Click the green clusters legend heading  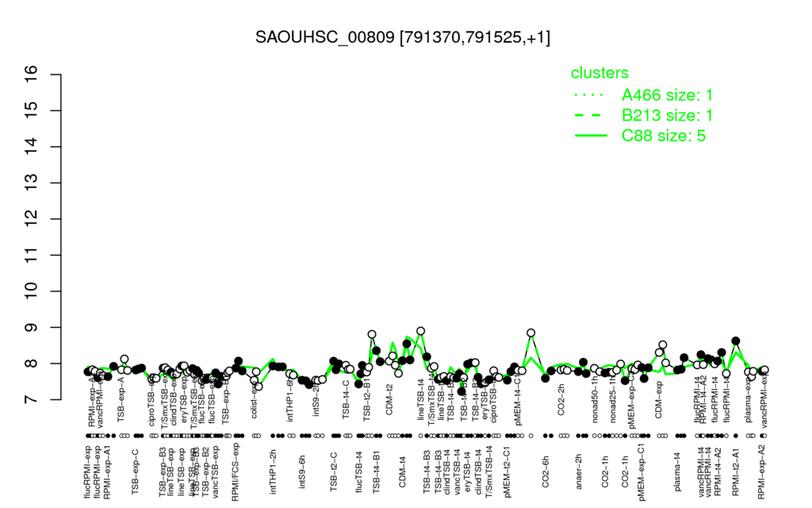coord(599,72)
